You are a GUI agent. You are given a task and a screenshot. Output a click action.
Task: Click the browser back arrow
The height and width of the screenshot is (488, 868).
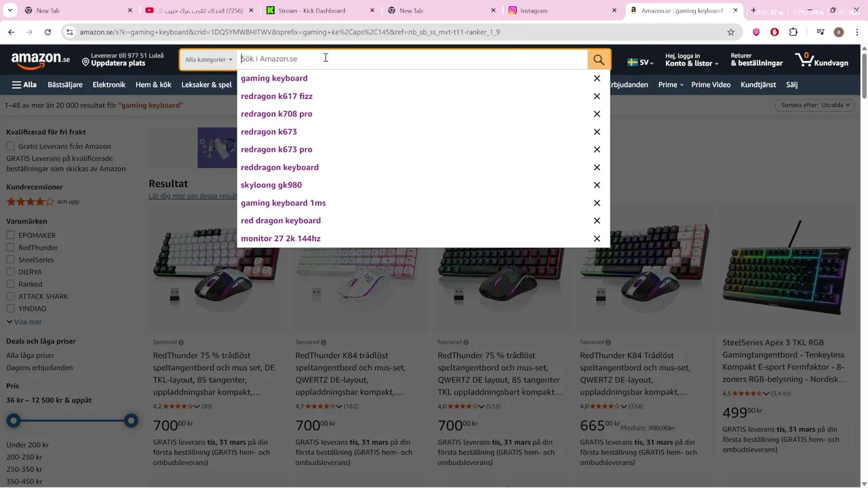pos(11,32)
